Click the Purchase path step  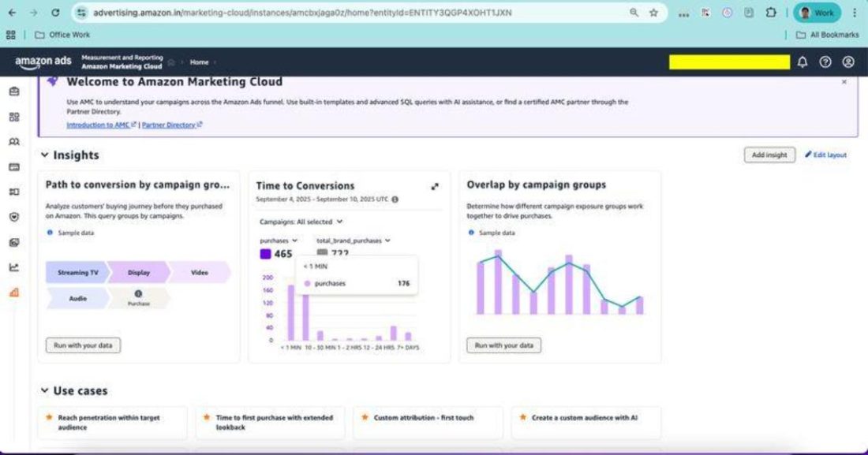[138, 298]
